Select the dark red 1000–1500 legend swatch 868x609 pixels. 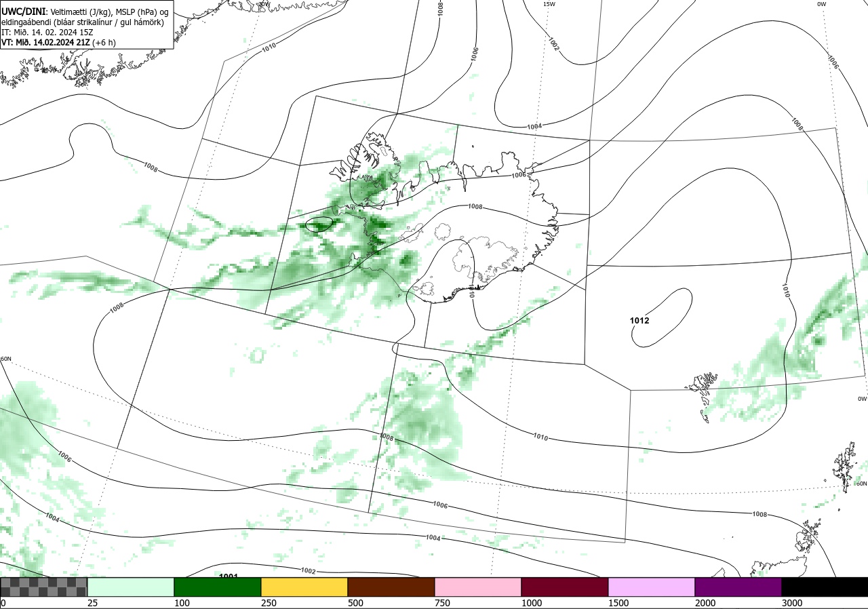[x=565, y=587]
